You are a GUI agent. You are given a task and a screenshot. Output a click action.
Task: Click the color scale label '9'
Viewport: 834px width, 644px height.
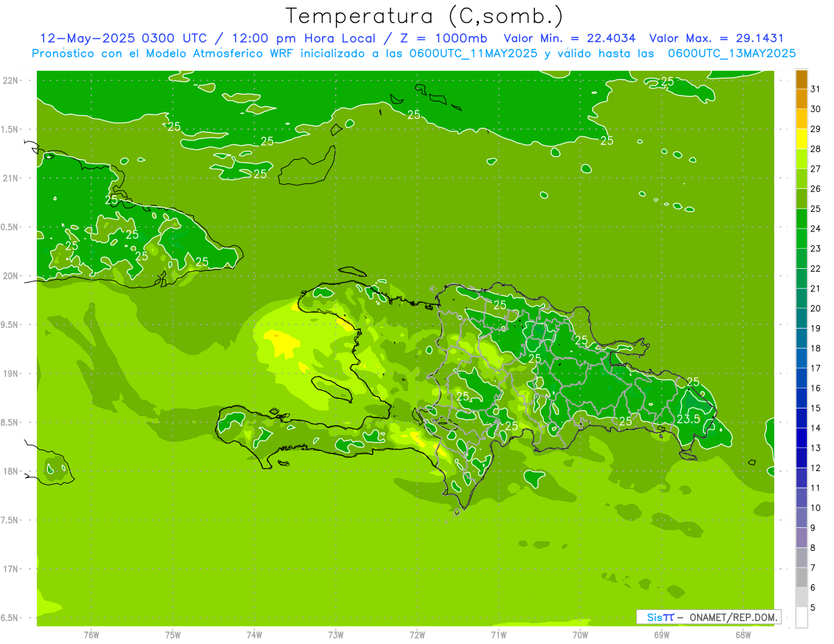click(813, 528)
